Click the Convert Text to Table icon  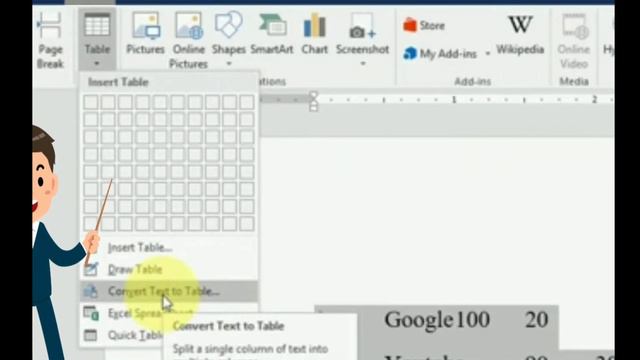90,291
